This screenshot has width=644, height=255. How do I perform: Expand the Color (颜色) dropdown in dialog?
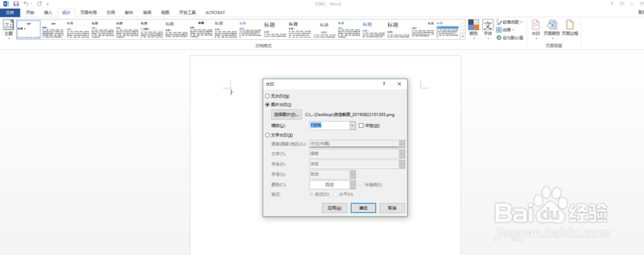point(352,185)
